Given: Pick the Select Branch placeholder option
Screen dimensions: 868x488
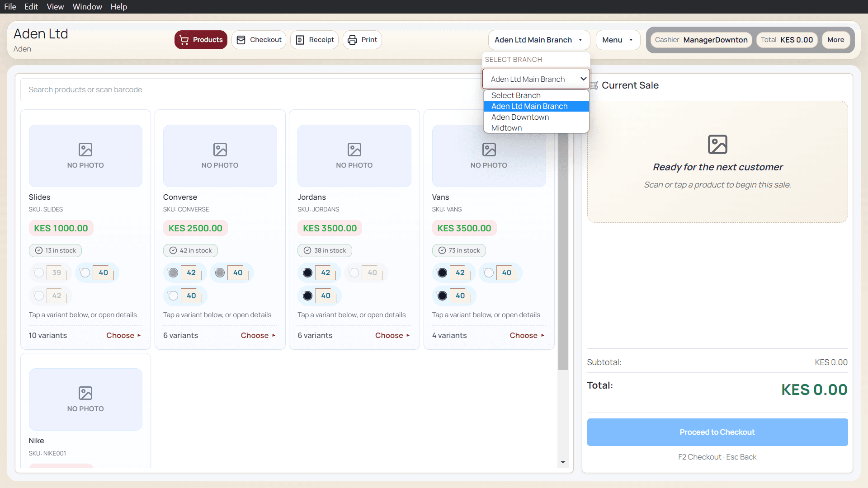Looking at the screenshot, I should point(536,95).
